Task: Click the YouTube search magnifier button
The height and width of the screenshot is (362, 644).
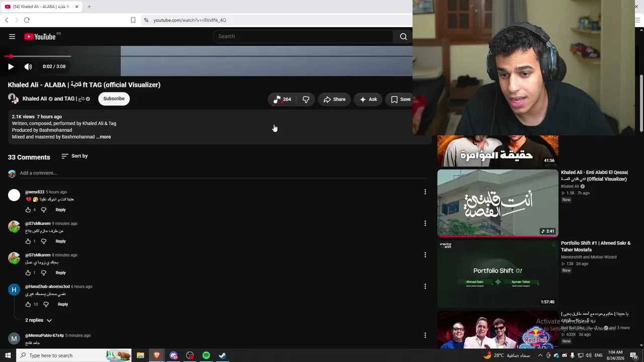Action: (403, 36)
